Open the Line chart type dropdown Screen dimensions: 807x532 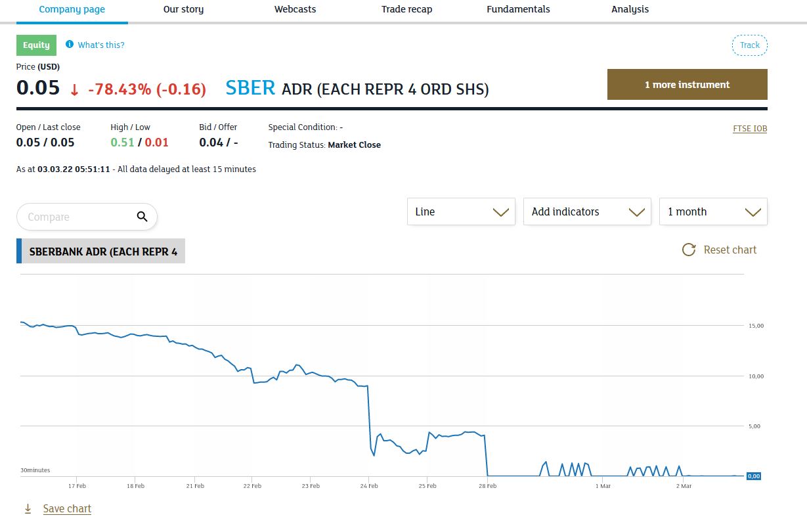coord(461,211)
